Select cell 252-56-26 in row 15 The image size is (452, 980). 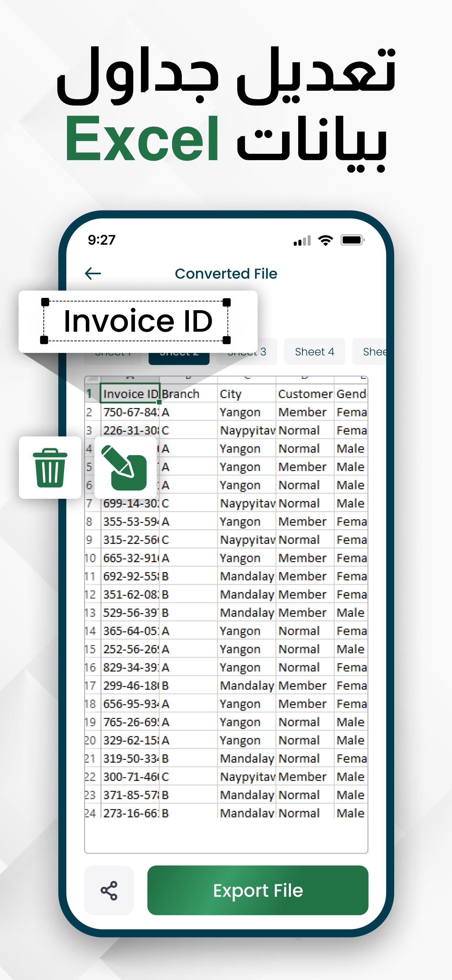pos(130,649)
